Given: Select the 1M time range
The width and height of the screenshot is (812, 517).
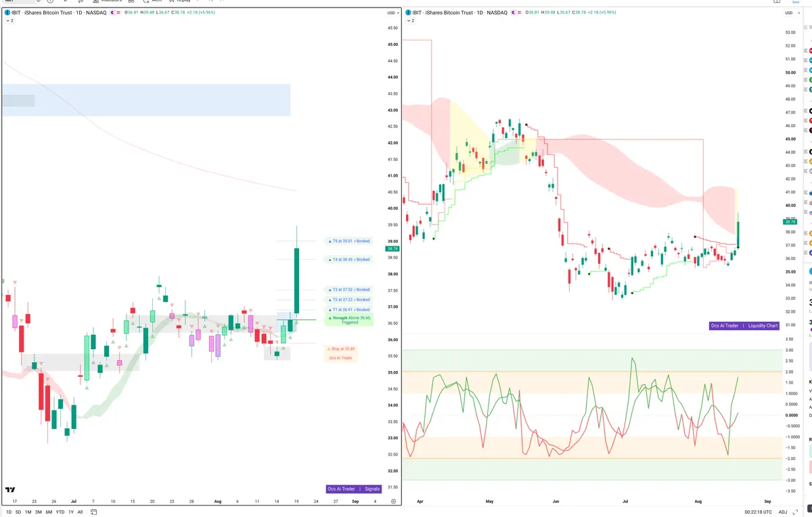Looking at the screenshot, I should point(28,512).
